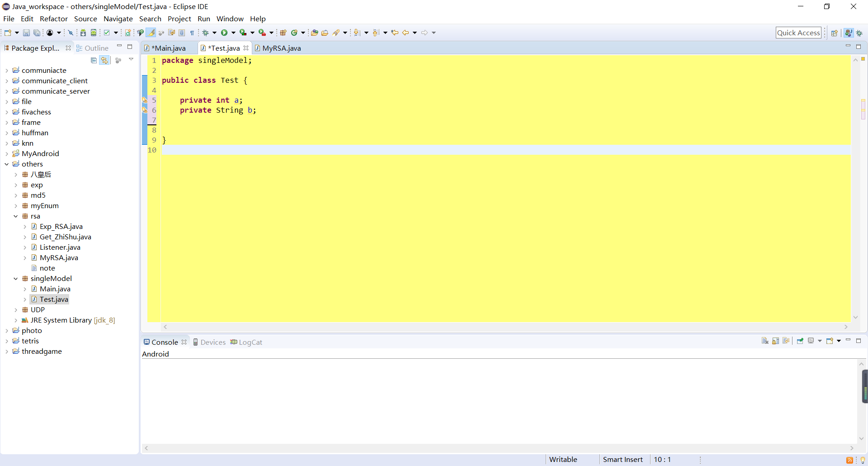This screenshot has width=868, height=466.
Task: Switch to the Java perspective icon
Action: 849,33
